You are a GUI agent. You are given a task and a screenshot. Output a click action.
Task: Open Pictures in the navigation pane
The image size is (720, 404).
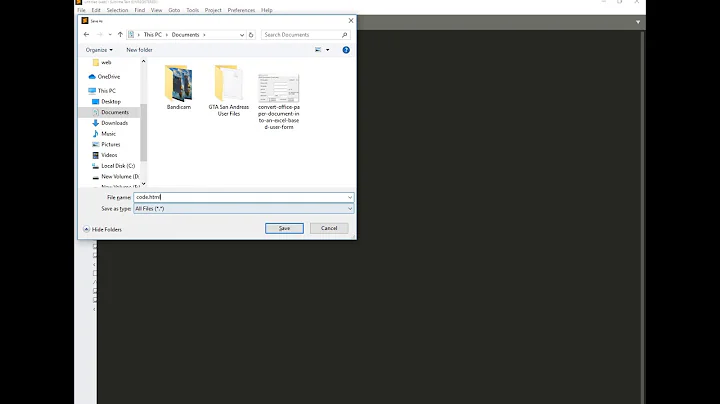(111, 144)
